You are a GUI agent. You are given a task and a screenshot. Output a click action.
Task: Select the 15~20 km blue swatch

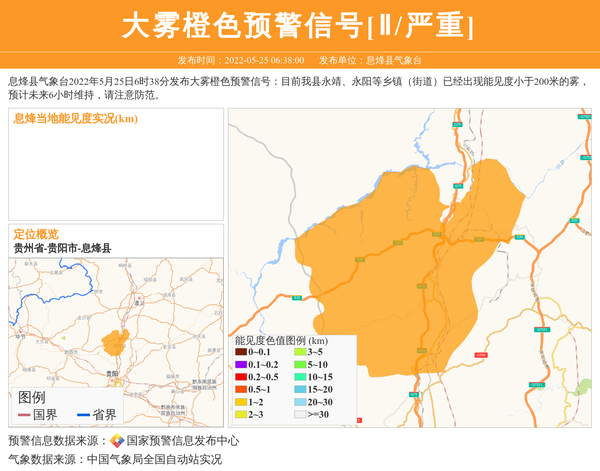299,389
